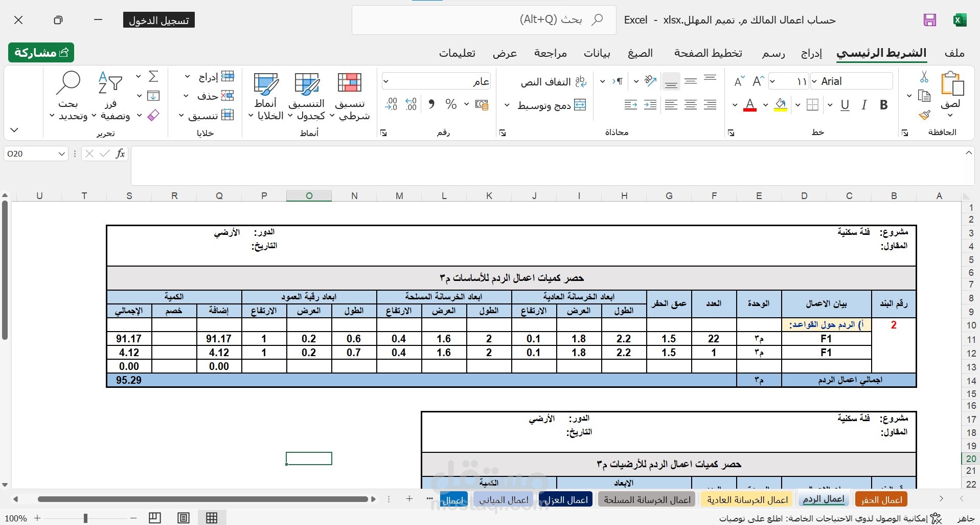Toggle middle vertical align button
The image size is (980, 525).
691,81
